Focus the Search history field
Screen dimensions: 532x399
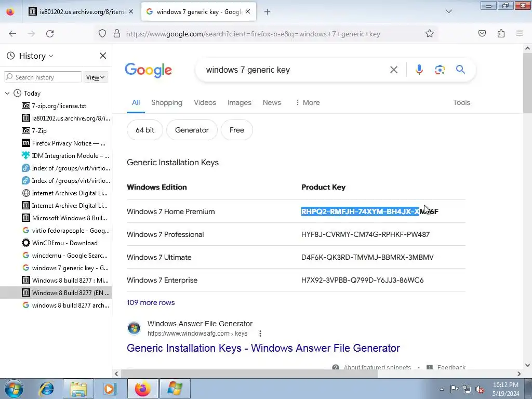pyautogui.click(x=43, y=77)
